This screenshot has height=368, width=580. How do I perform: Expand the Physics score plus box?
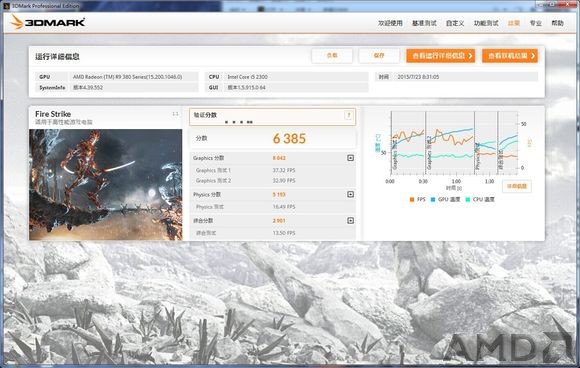350,194
